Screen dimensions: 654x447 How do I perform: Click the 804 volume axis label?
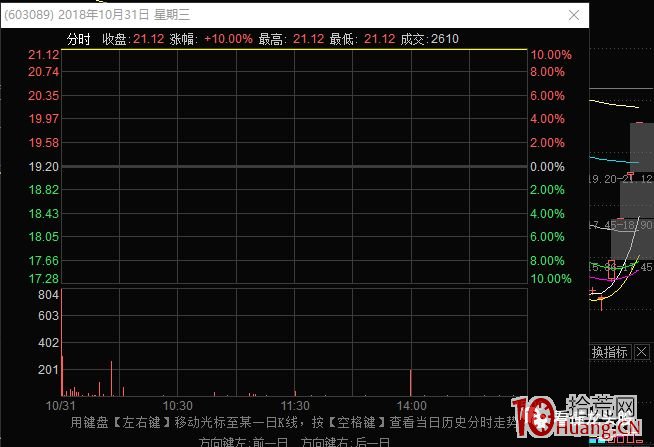tap(48, 295)
